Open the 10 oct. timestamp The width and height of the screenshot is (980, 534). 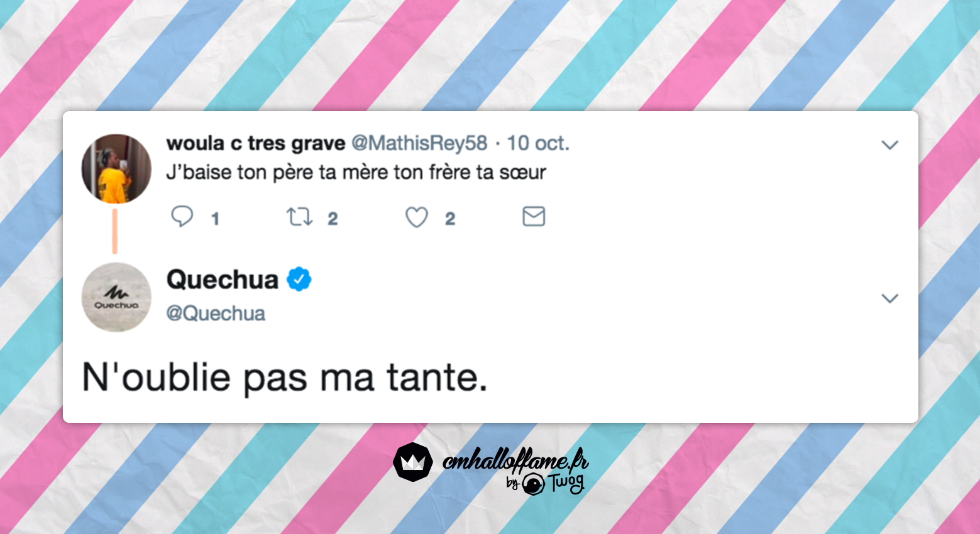pos(538,143)
